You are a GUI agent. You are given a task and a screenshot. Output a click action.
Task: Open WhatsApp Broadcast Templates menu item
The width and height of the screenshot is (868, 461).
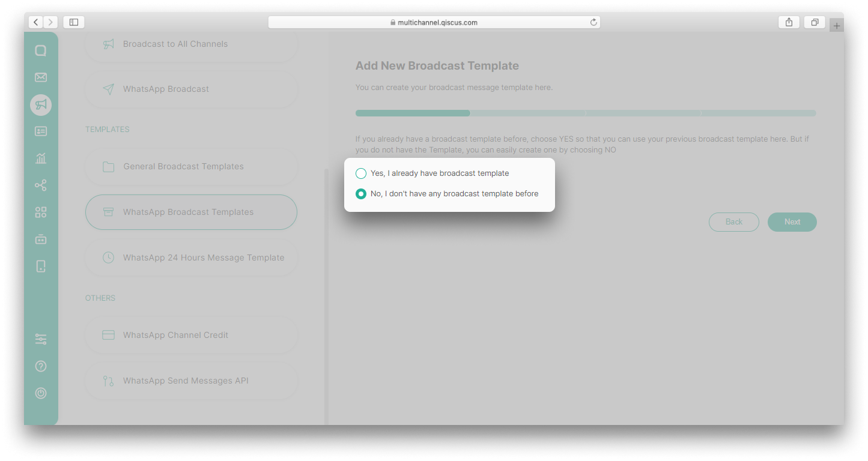(192, 212)
